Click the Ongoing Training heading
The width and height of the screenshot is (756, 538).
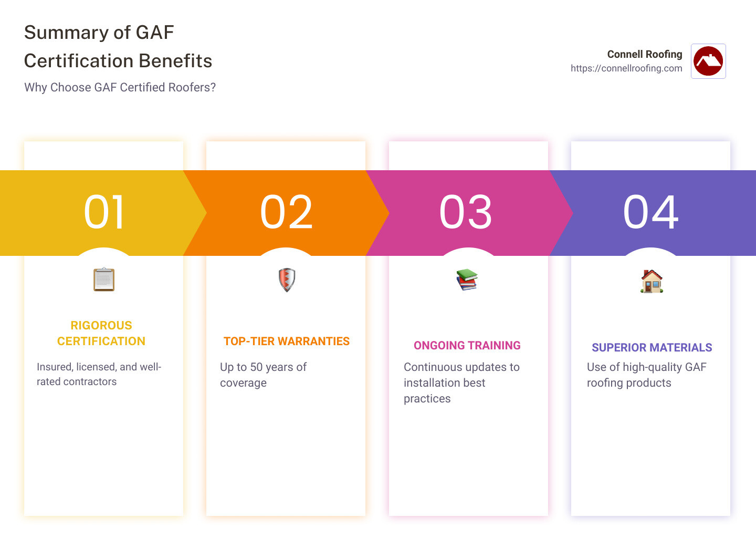point(467,346)
